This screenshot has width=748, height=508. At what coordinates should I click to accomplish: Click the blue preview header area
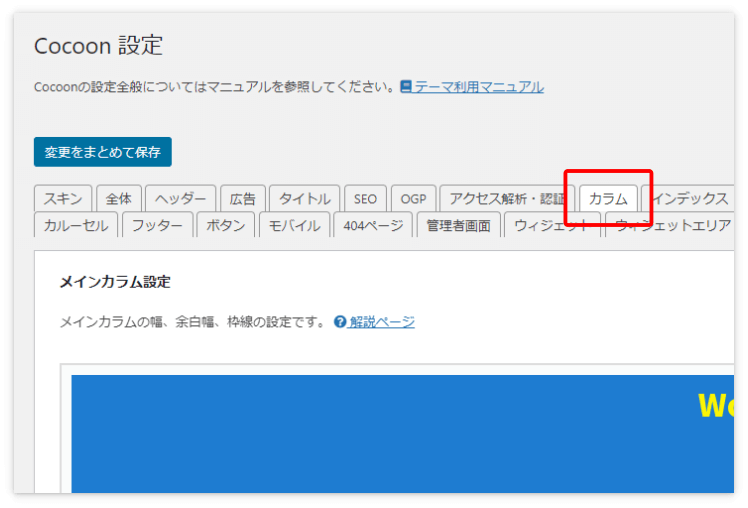403,434
